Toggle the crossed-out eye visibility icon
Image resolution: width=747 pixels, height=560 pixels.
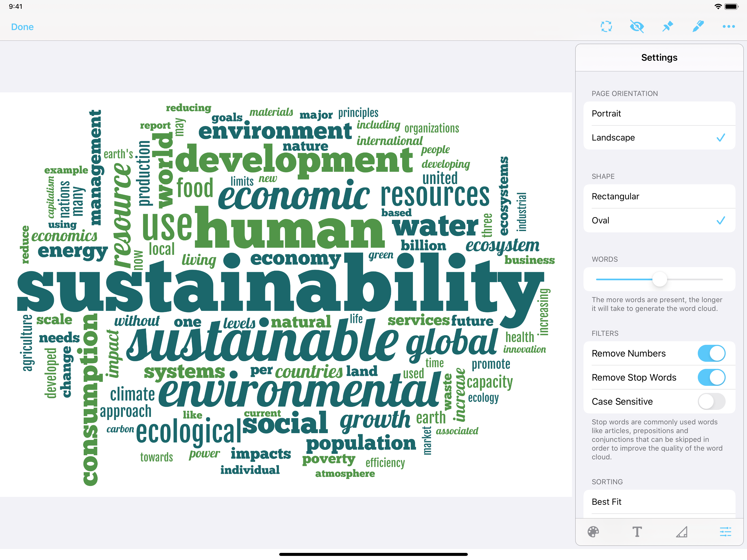point(637,26)
